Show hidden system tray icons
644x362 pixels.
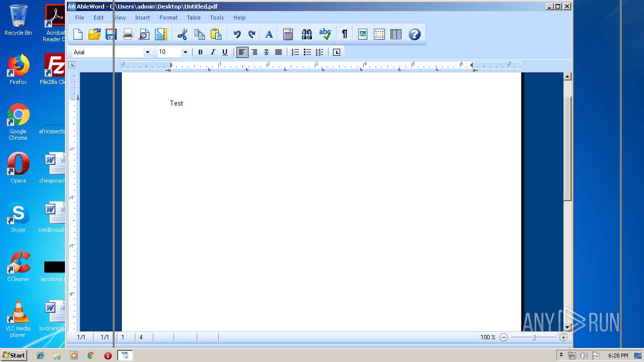pos(561,355)
